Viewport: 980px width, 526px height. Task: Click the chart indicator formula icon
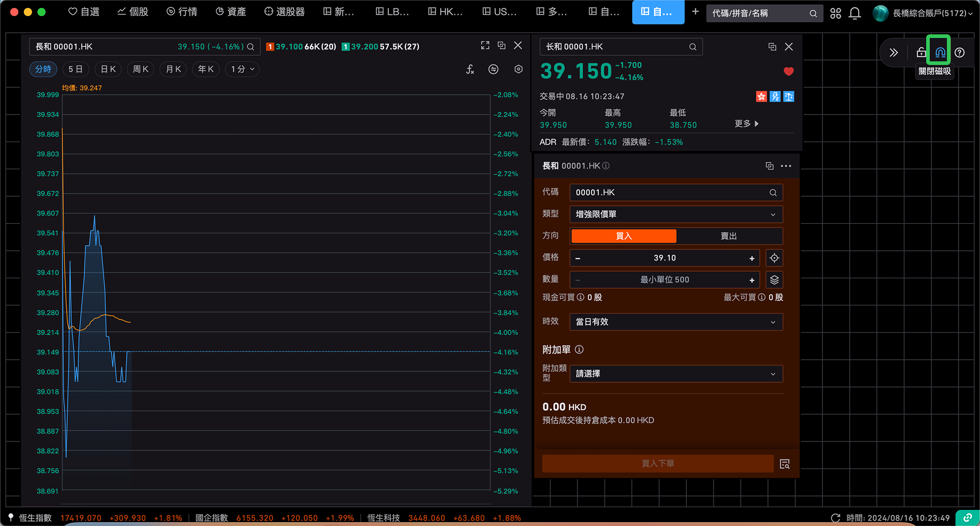point(470,69)
